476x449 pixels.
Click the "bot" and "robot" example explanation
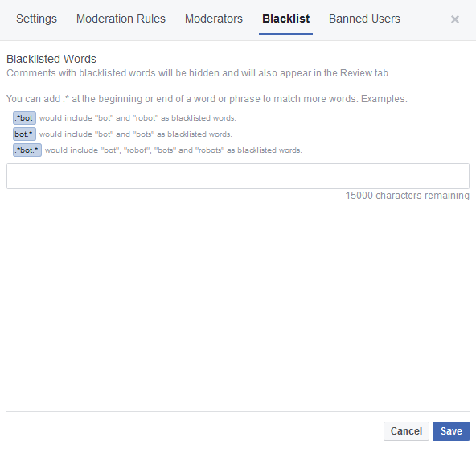(137, 118)
